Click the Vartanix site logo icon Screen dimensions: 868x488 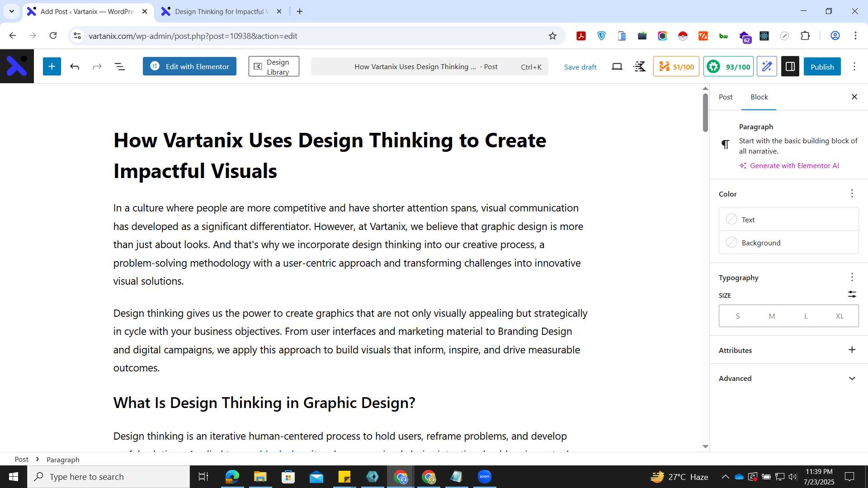(17, 66)
